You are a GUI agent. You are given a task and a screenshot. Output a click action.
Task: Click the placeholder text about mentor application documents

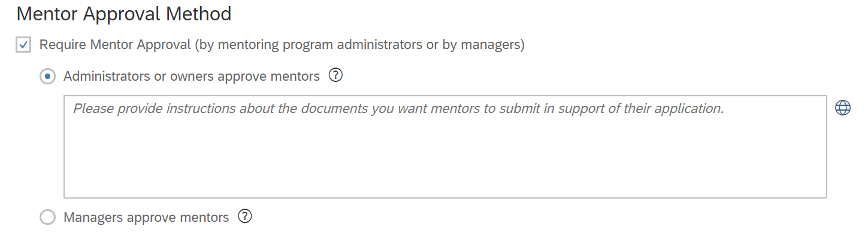pos(399,109)
